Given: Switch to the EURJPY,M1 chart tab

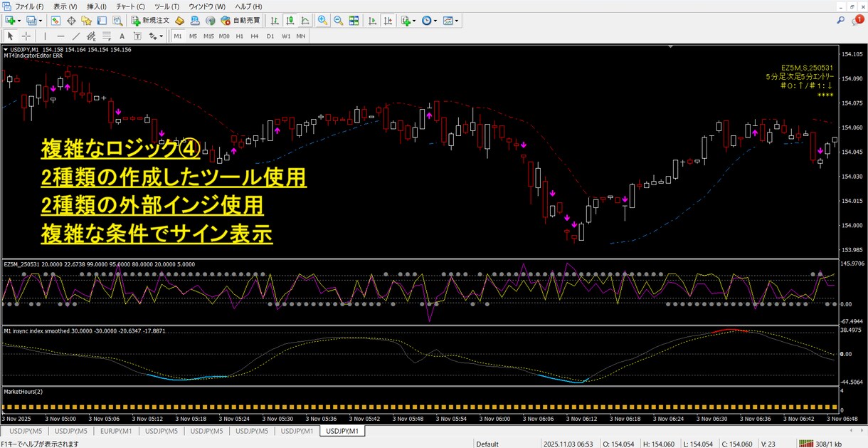Looking at the screenshot, I should pyautogui.click(x=116, y=431).
